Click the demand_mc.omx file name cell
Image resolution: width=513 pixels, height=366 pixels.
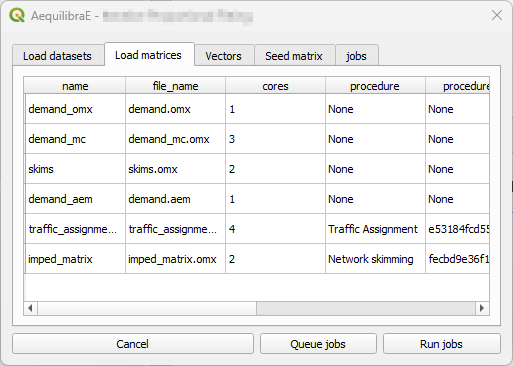175,139
